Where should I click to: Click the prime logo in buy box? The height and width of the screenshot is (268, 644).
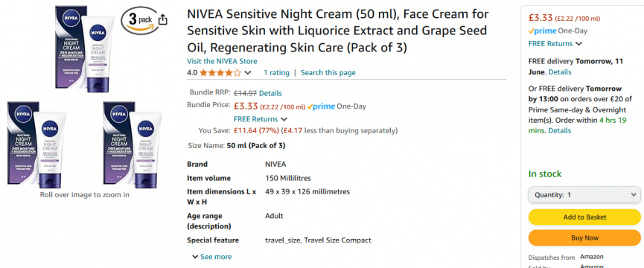point(542,31)
